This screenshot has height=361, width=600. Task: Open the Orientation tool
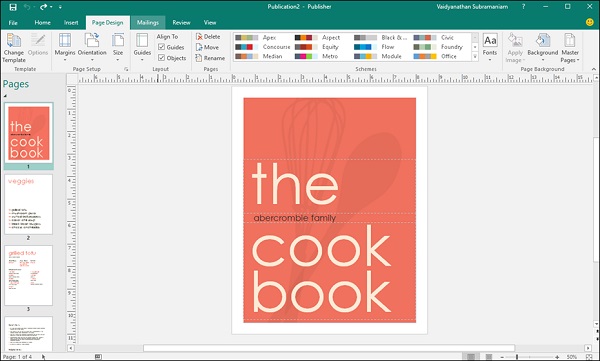(x=92, y=47)
